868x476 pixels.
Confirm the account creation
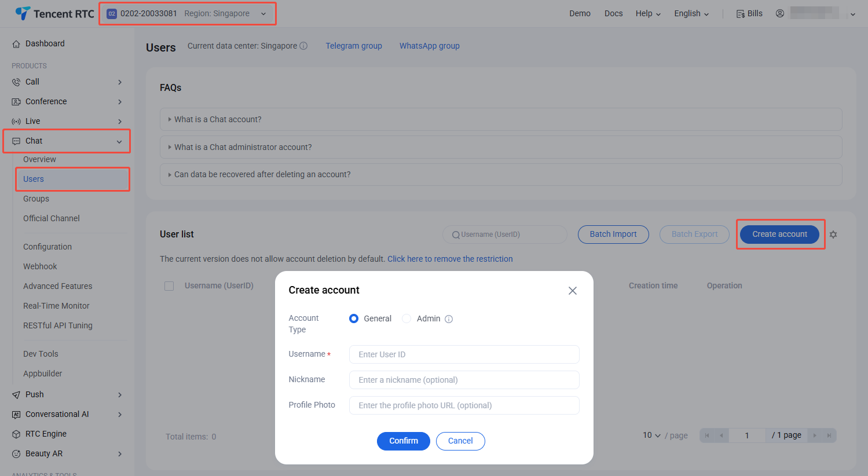(404, 441)
